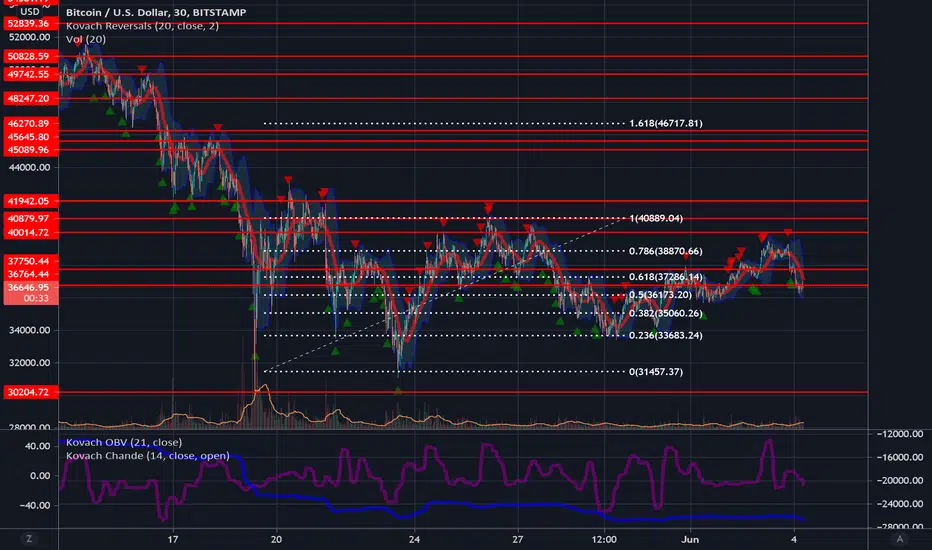This screenshot has height=550, width=932.
Task: Click the -40.00 tick on the oscillator scale
Action: click(35, 505)
